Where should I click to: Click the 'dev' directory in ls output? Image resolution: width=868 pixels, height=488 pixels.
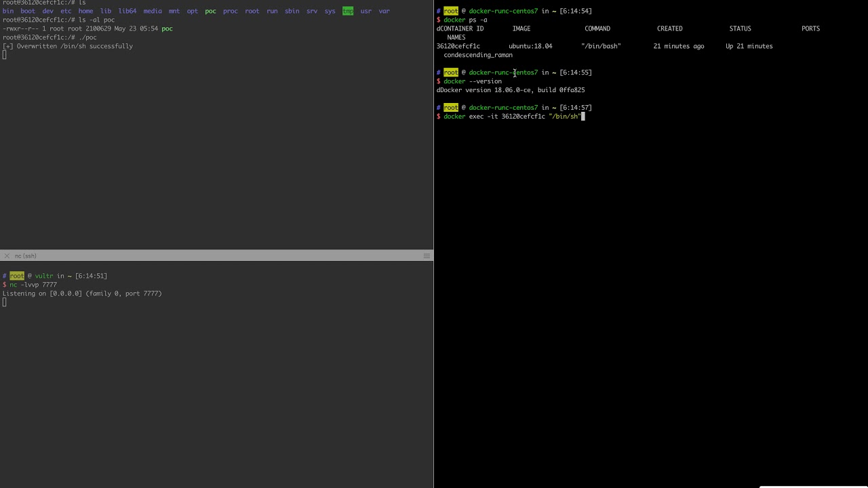coord(47,11)
